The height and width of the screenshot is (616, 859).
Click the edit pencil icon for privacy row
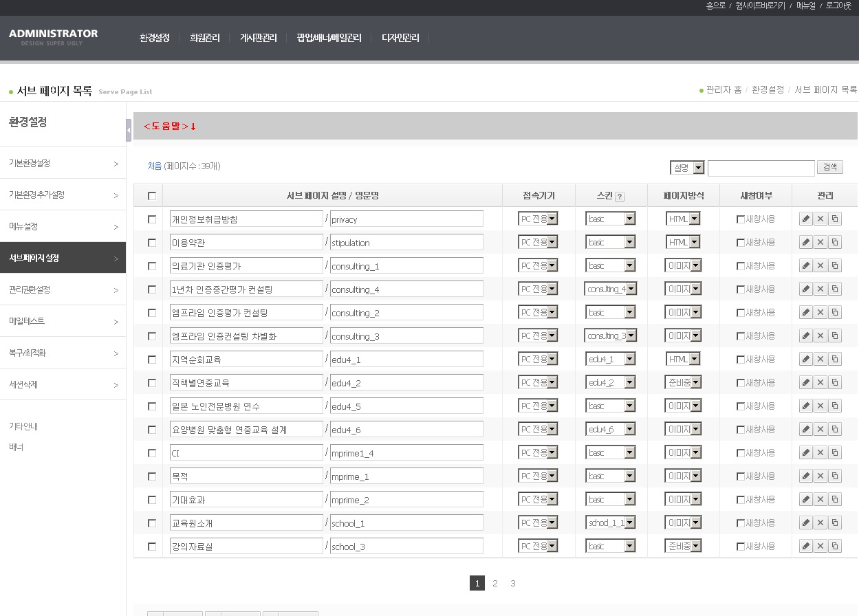coord(805,219)
